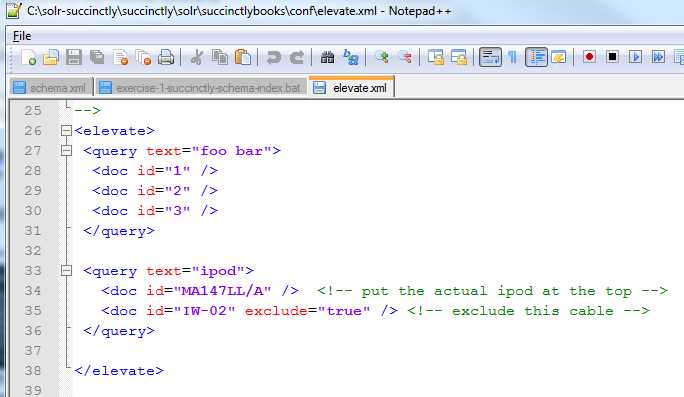Click the "ipod" attribute value
684x397 pixels.
point(218,271)
